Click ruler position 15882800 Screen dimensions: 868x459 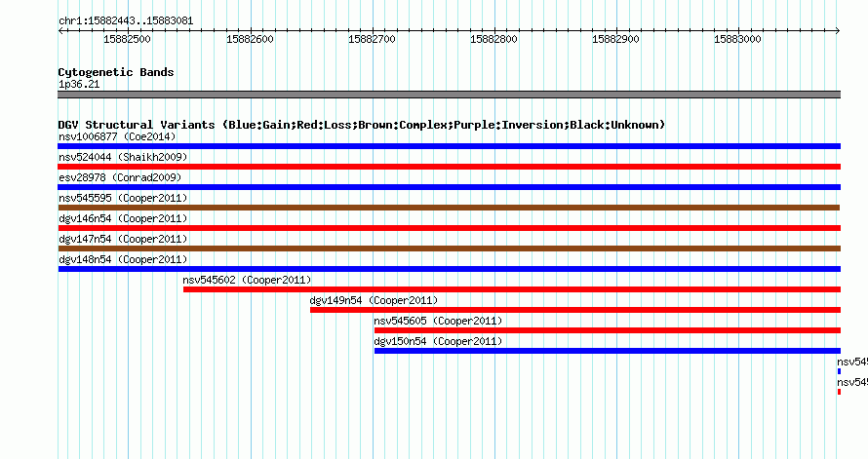(x=493, y=39)
